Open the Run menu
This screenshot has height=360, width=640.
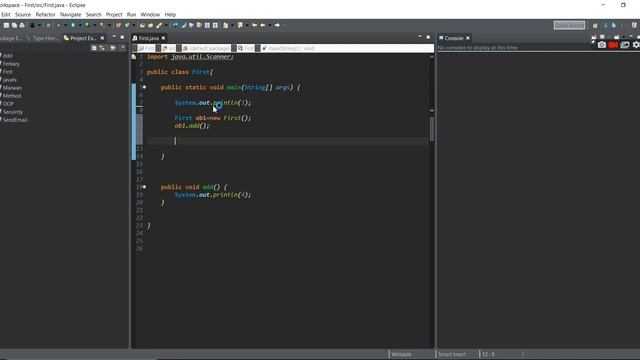[x=131, y=14]
